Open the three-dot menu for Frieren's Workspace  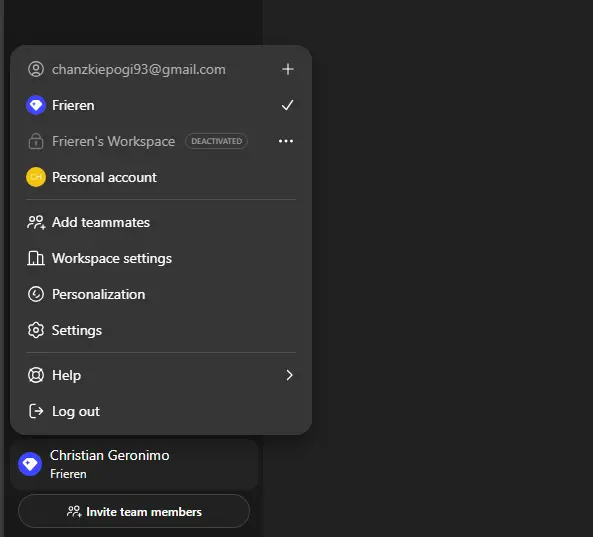[x=286, y=141]
